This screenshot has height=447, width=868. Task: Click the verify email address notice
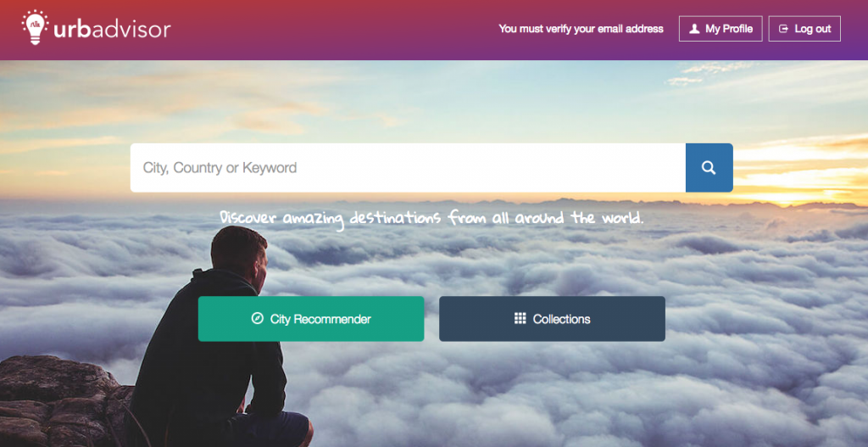click(x=581, y=29)
